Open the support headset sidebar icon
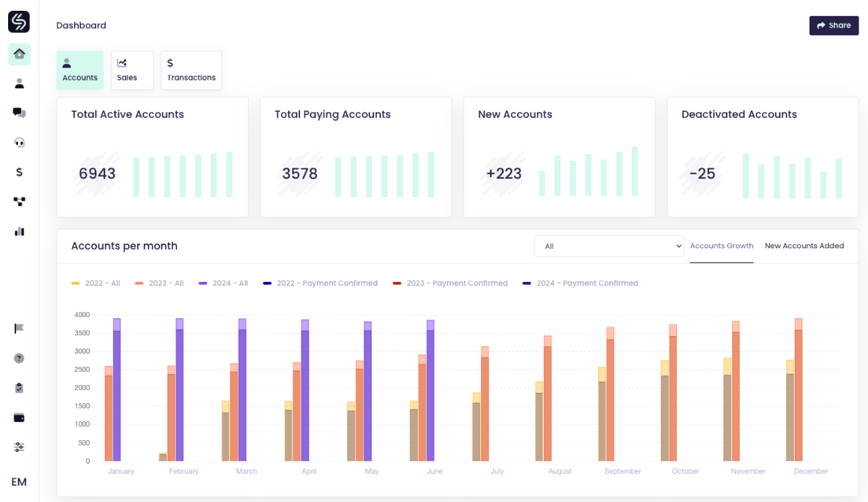 (20, 142)
